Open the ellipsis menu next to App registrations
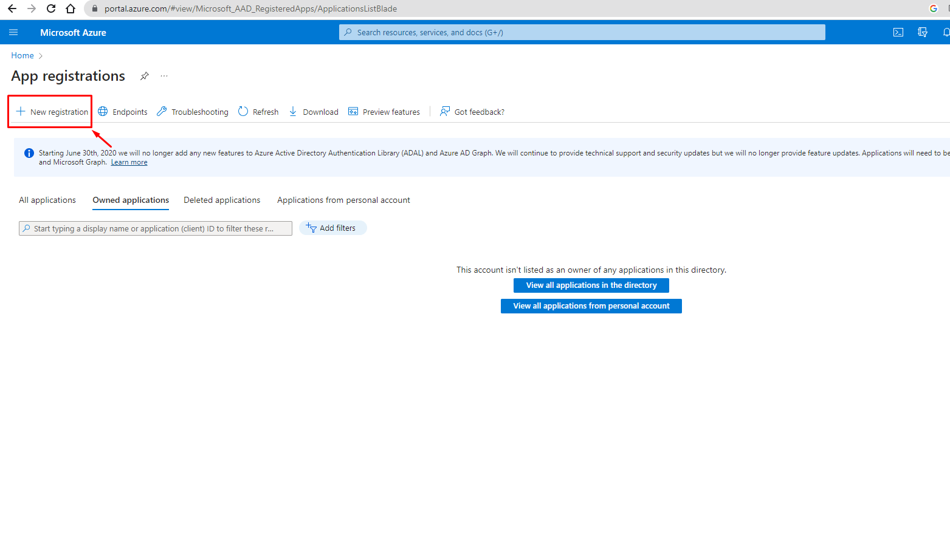Viewport: 950px width, 560px height. [164, 76]
